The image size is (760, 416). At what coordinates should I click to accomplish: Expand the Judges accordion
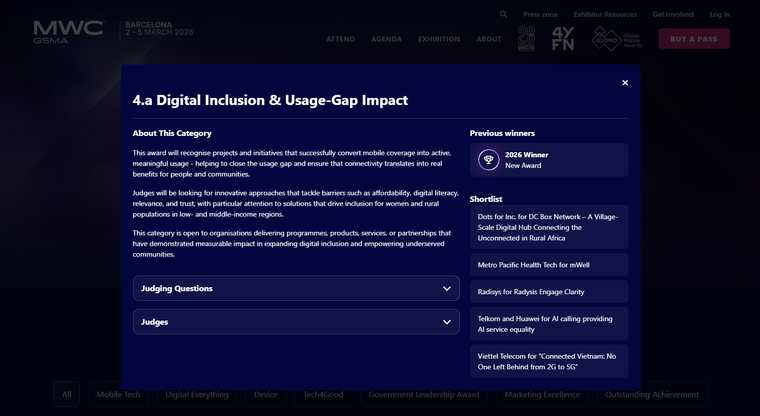click(296, 322)
